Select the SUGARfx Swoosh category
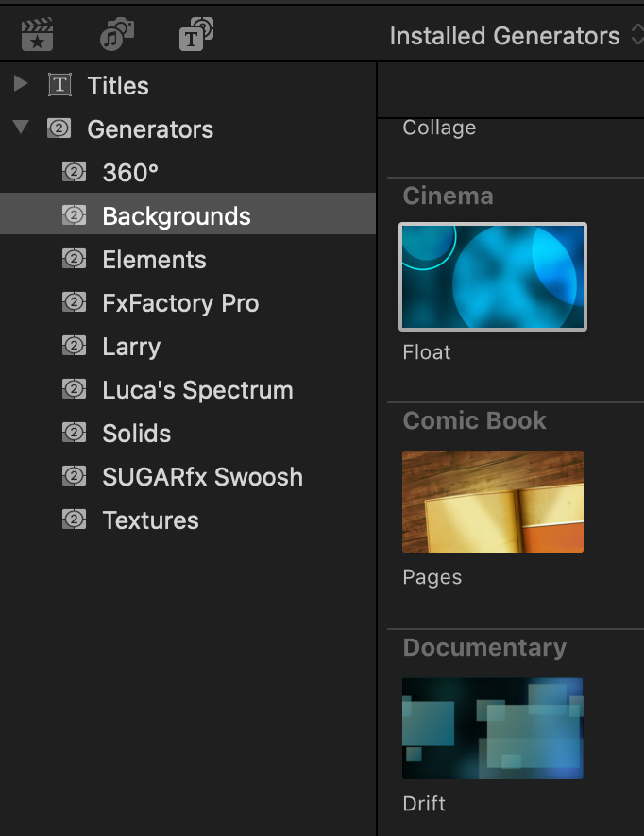The height and width of the screenshot is (836, 644). (202, 477)
